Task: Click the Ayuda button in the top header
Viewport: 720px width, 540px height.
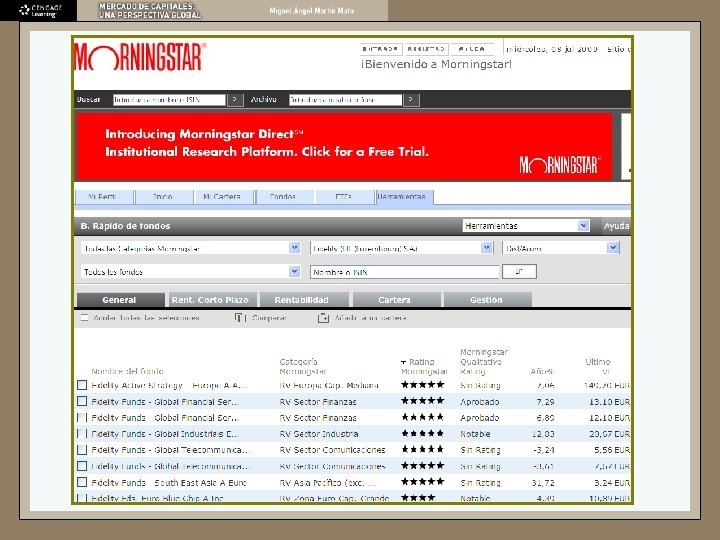Action: (472, 49)
